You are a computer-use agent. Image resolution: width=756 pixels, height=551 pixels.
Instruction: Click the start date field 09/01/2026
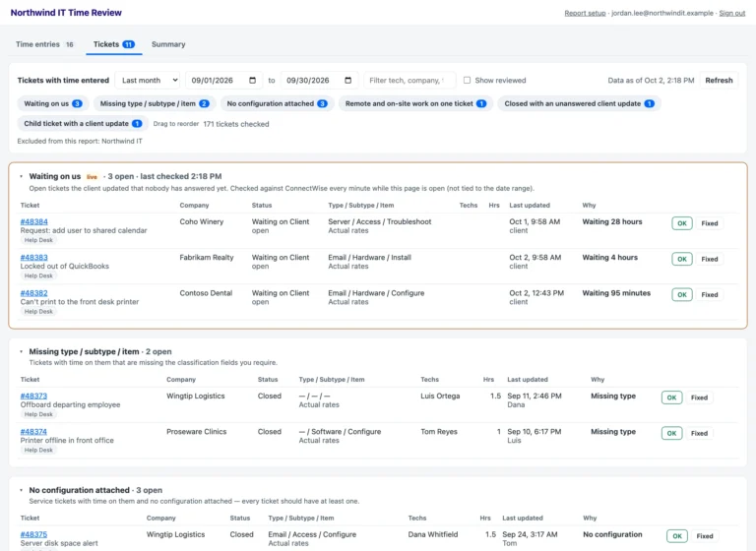point(223,80)
